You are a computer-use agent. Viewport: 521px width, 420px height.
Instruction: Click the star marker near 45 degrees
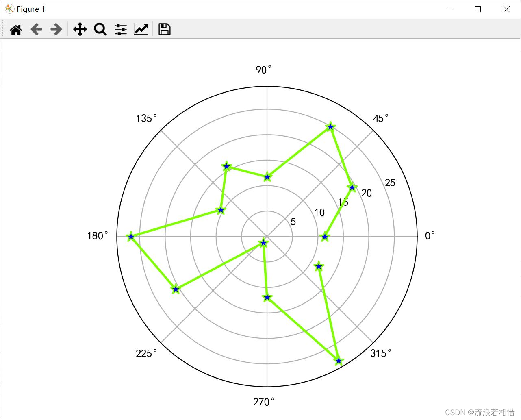click(330, 126)
